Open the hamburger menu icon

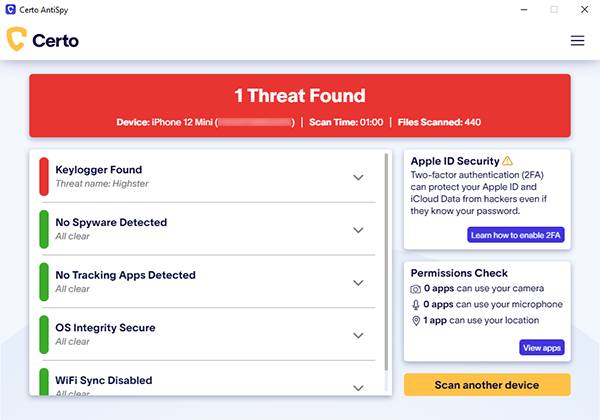click(577, 41)
